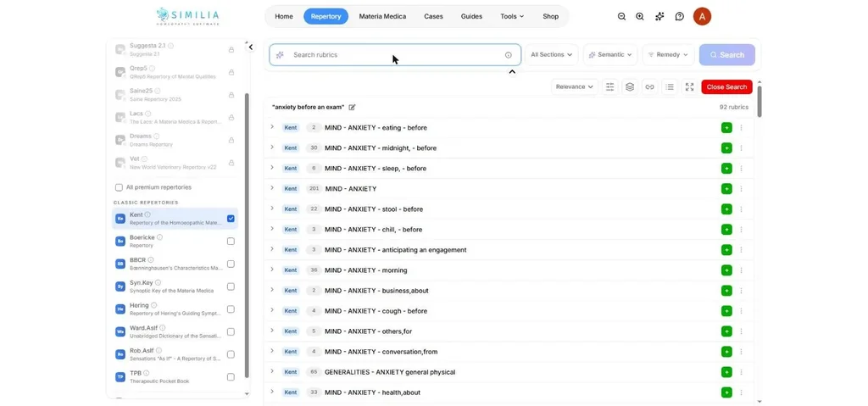The width and height of the screenshot is (868, 406).
Task: Toggle fullscreen expand icon
Action: 689,87
